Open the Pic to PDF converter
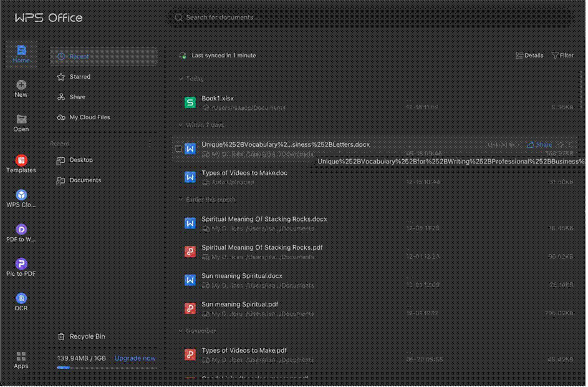Image resolution: width=588 pixels, height=387 pixels. (x=21, y=266)
